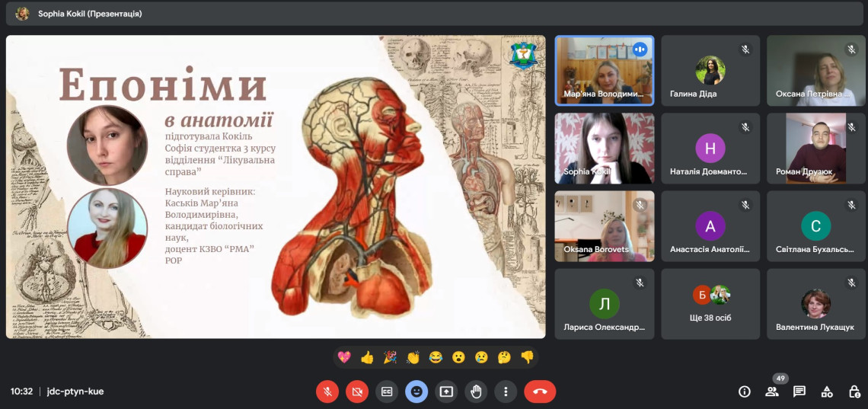Send the crying face reaction
Image resolution: width=868 pixels, height=409 pixels.
coord(482,357)
